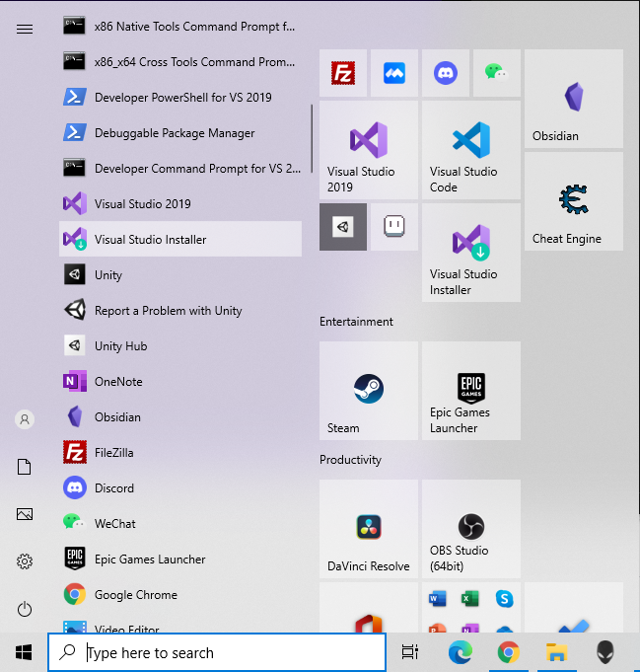Open the Visual Studio Code tile
This screenshot has height=672, width=640.
[470, 150]
